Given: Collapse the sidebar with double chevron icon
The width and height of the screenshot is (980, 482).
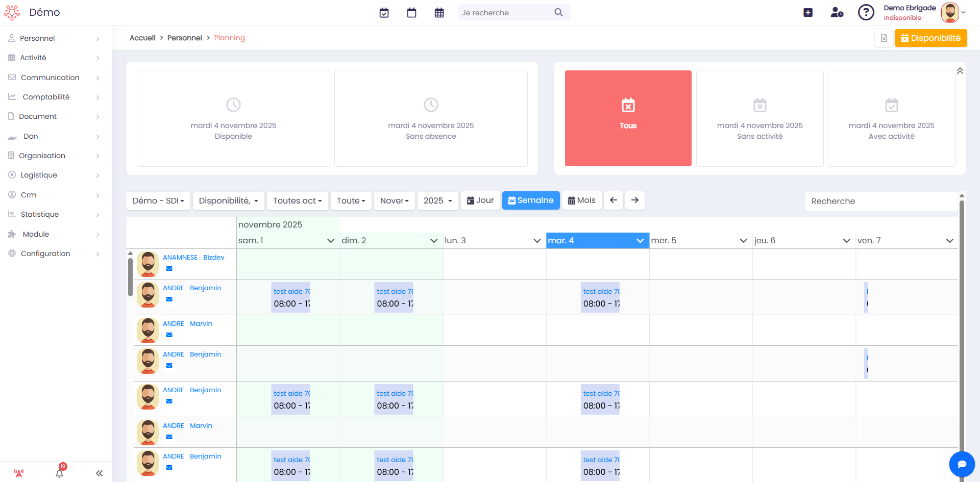Looking at the screenshot, I should coord(99,473).
